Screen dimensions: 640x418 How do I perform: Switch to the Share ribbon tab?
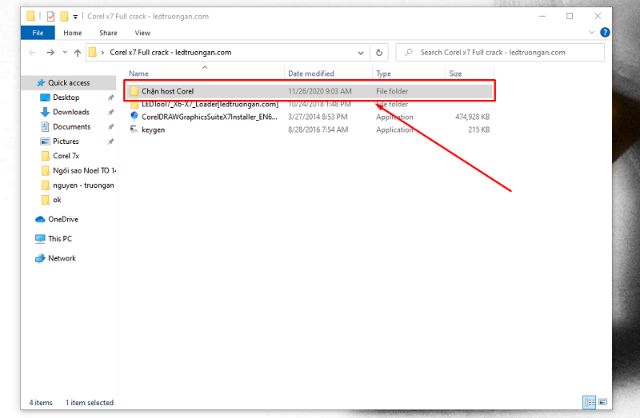coord(108,33)
